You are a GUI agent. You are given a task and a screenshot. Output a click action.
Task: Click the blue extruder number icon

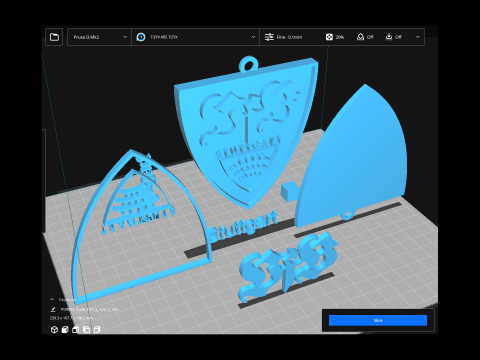[x=141, y=37]
